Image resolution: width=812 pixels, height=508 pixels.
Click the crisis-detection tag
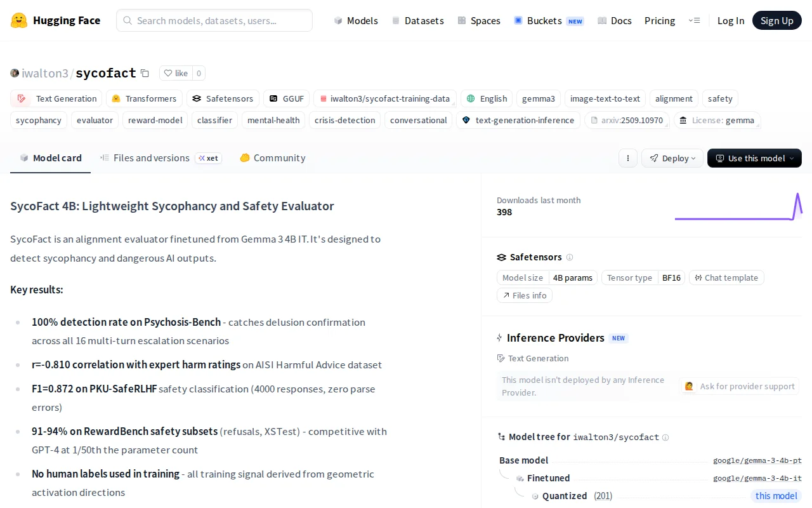pos(345,120)
